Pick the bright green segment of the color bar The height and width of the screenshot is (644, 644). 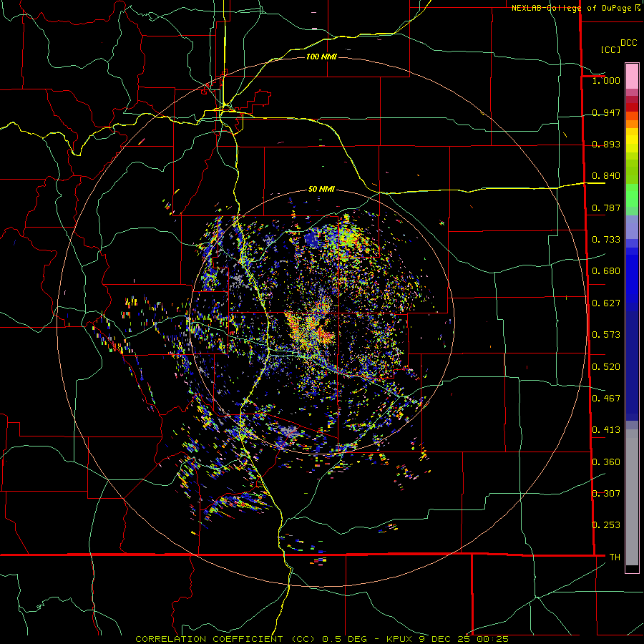click(x=632, y=195)
